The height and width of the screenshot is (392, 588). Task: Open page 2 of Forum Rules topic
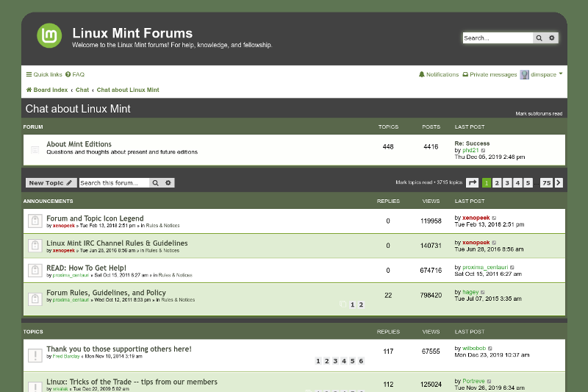361,304
